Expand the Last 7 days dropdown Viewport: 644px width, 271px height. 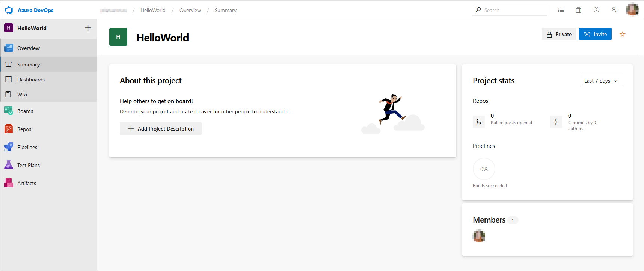(601, 81)
